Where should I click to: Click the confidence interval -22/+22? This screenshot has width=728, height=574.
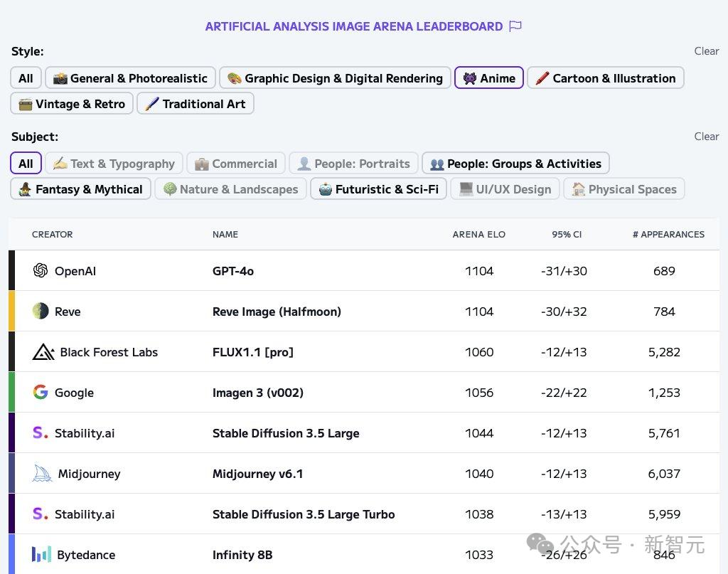564,393
